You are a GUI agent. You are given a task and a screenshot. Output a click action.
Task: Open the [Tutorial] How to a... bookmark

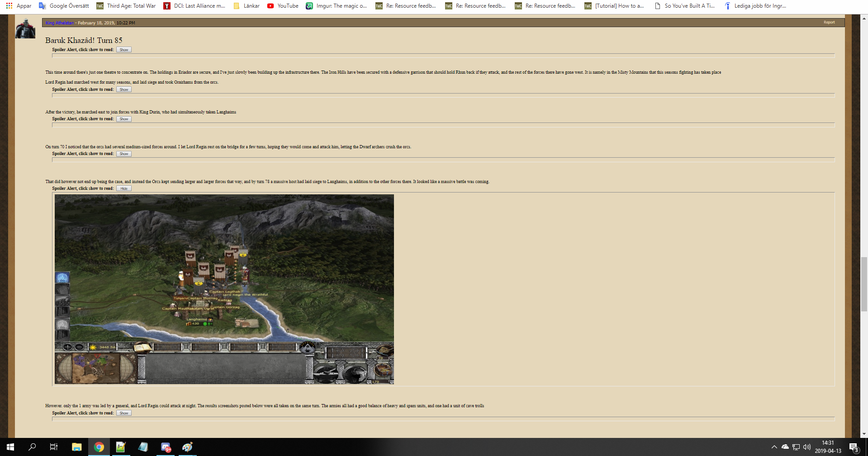pyautogui.click(x=614, y=6)
